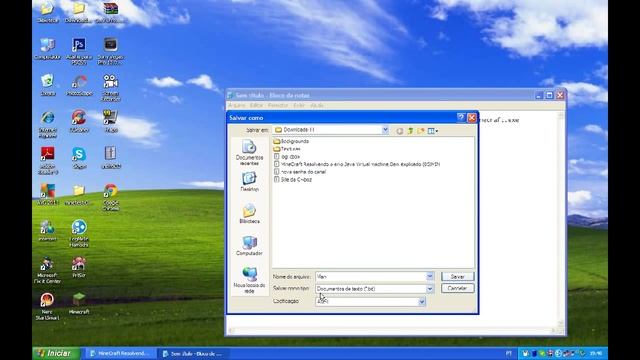The height and width of the screenshot is (360, 640).
Task: Select the nova senha do canal file
Action: click(300, 172)
